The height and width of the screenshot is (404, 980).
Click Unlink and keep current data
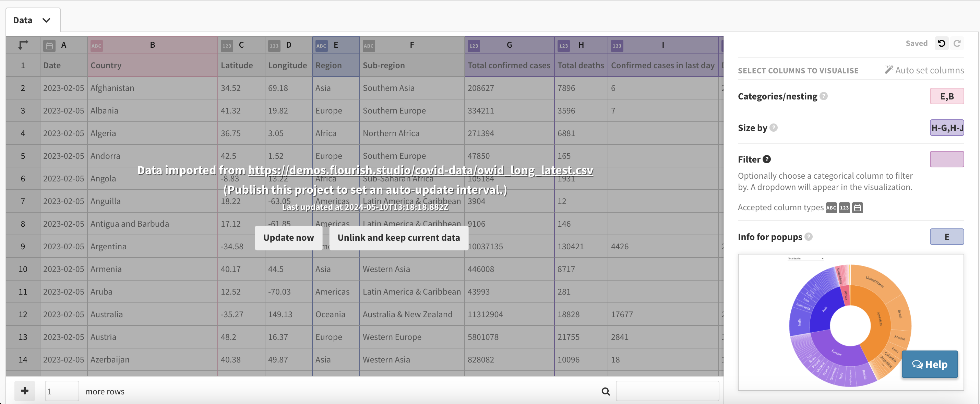pyautogui.click(x=399, y=238)
